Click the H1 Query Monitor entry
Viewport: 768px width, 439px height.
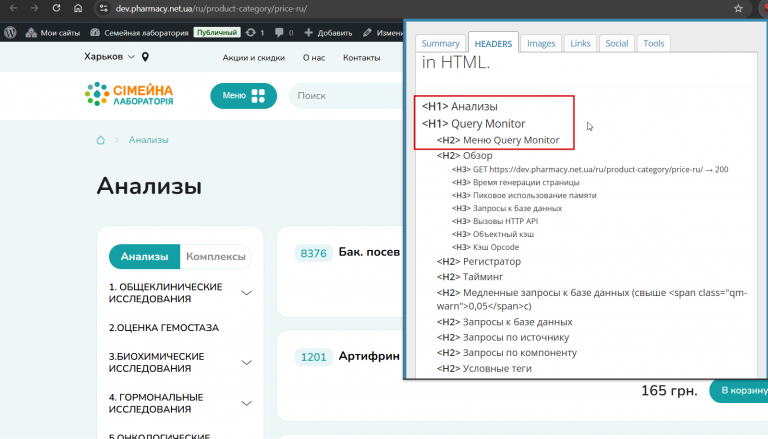point(474,123)
